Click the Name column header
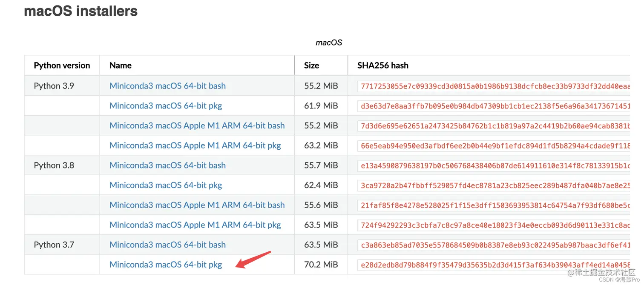Image resolution: width=644 pixels, height=285 pixels. pos(121,66)
